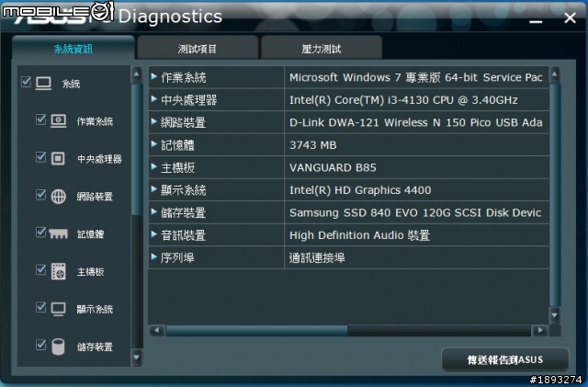Select the 通訊連接埠 value cell

416,257
